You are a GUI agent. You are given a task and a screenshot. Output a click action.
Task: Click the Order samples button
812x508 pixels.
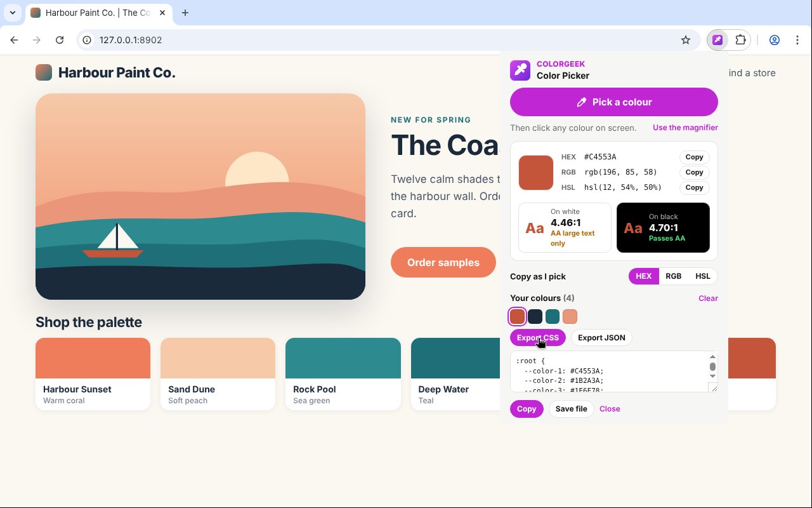(443, 262)
